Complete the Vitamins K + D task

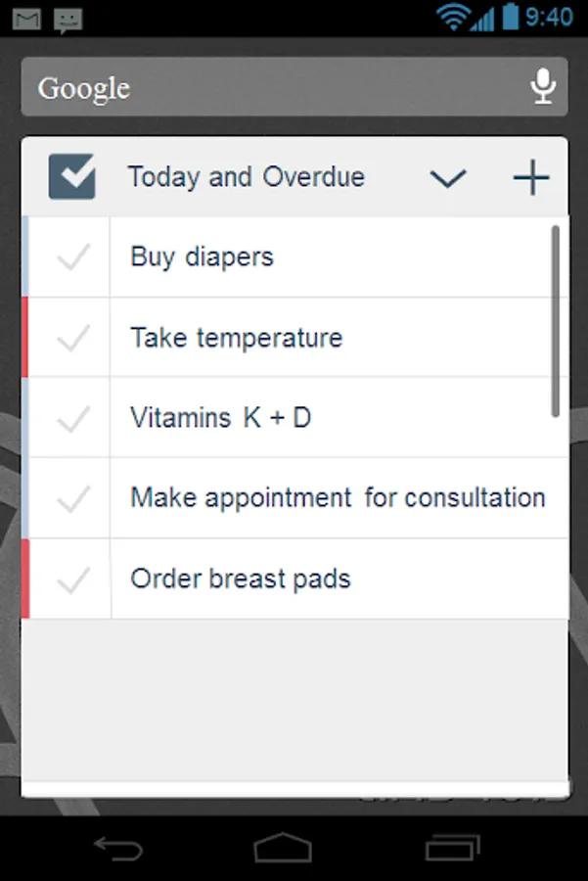tap(72, 419)
